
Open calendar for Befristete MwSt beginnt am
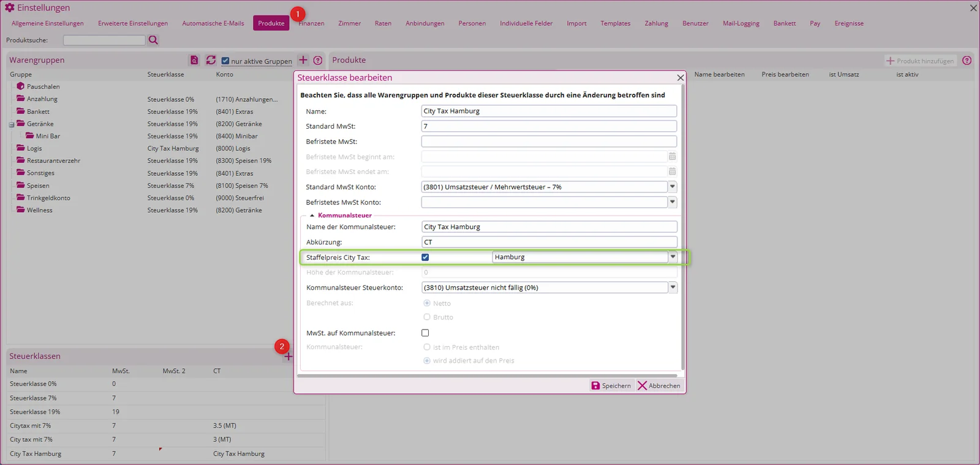(672, 156)
